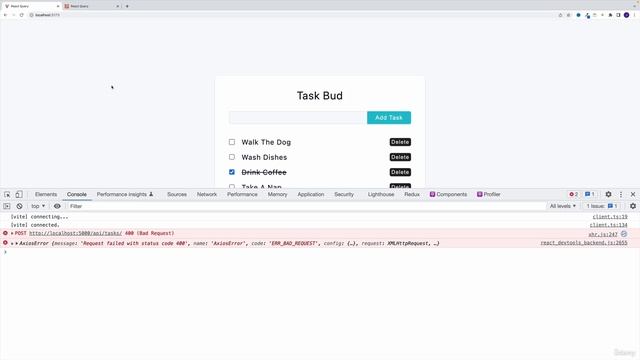Open the side panel icon
This screenshot has height=360, width=640.
[618, 15]
